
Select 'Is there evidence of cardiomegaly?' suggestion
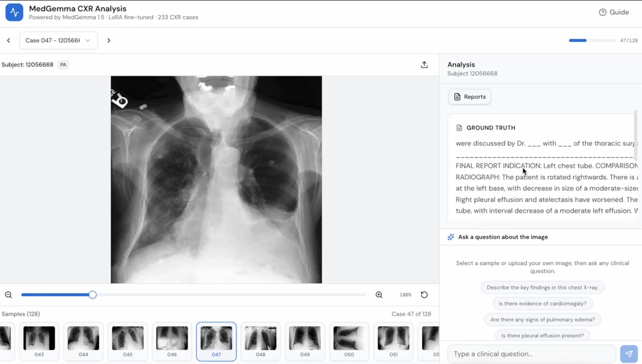(542, 303)
